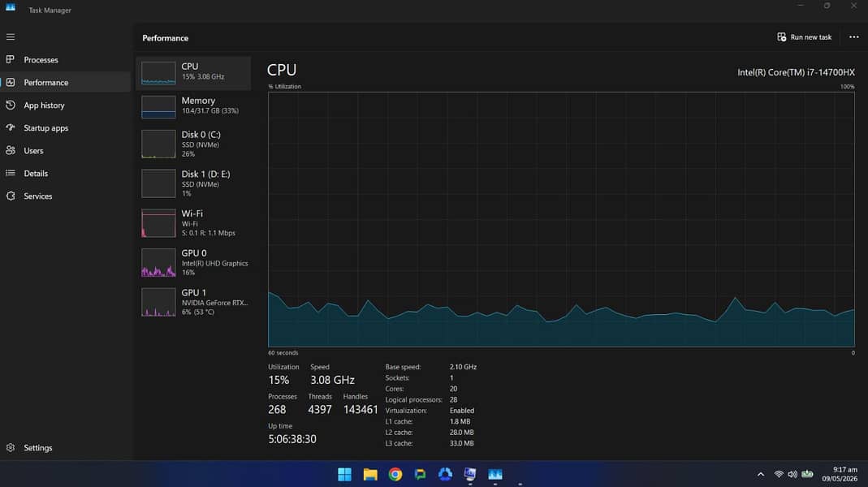868x487 pixels.
Task: Click the Run new task icon
Action: [781, 37]
